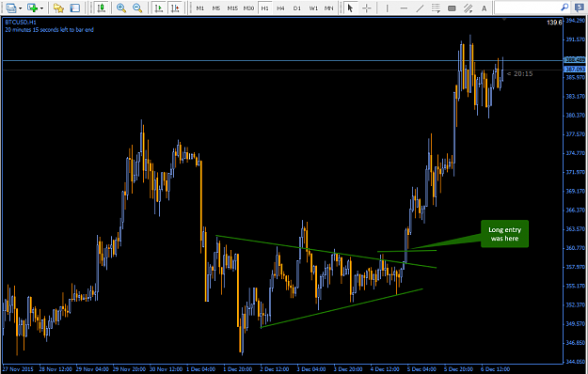Screen dimensions: 588x374
Task: Click the 139.6 value at chart corner
Action: point(554,23)
